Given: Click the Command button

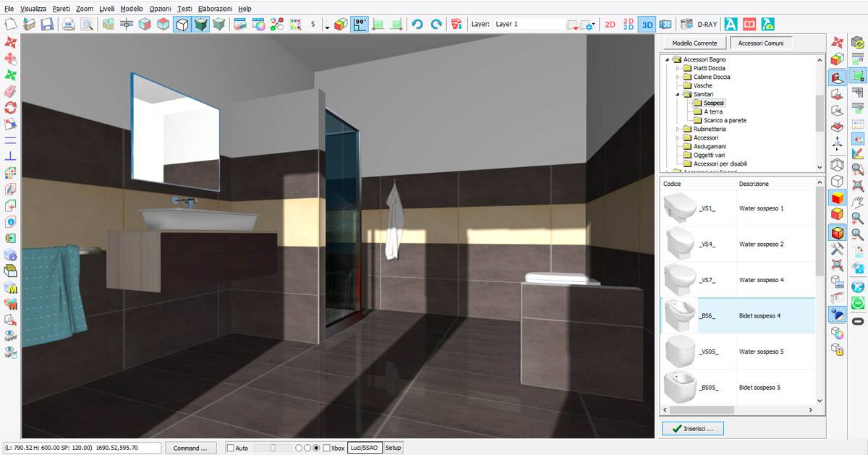Looking at the screenshot, I should (x=191, y=448).
